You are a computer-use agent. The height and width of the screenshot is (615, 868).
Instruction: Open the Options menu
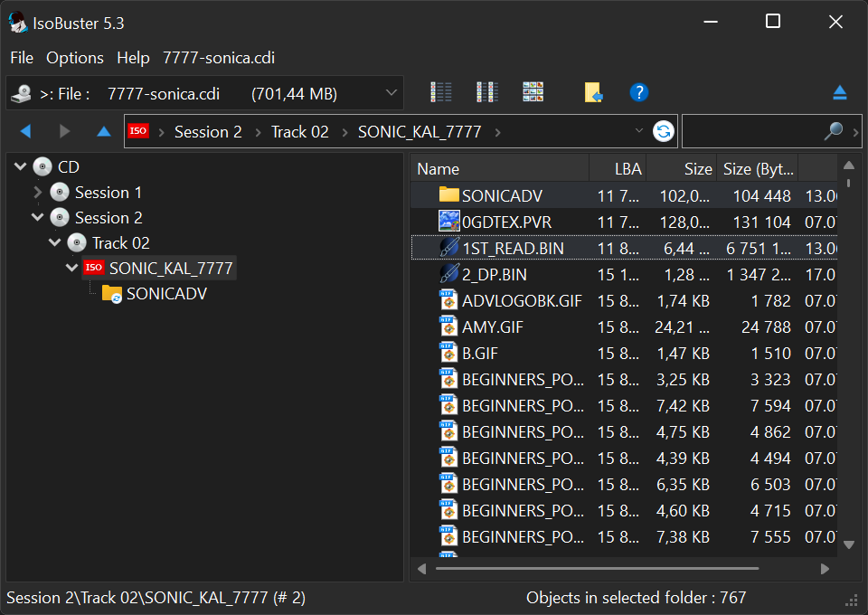pos(75,58)
